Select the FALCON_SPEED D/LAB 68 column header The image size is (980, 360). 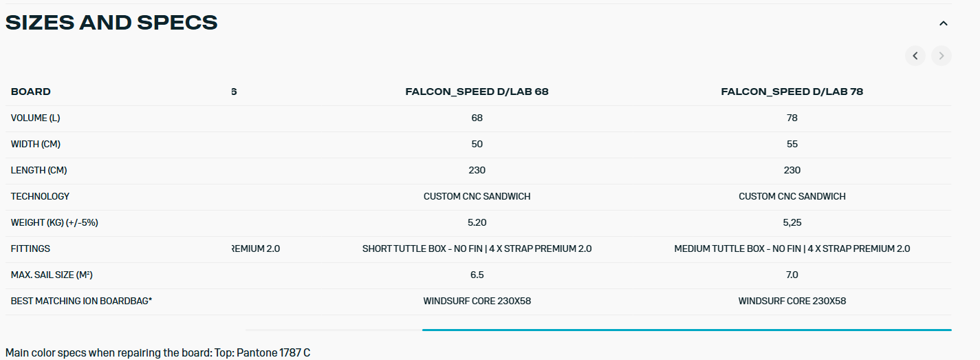pos(477,92)
